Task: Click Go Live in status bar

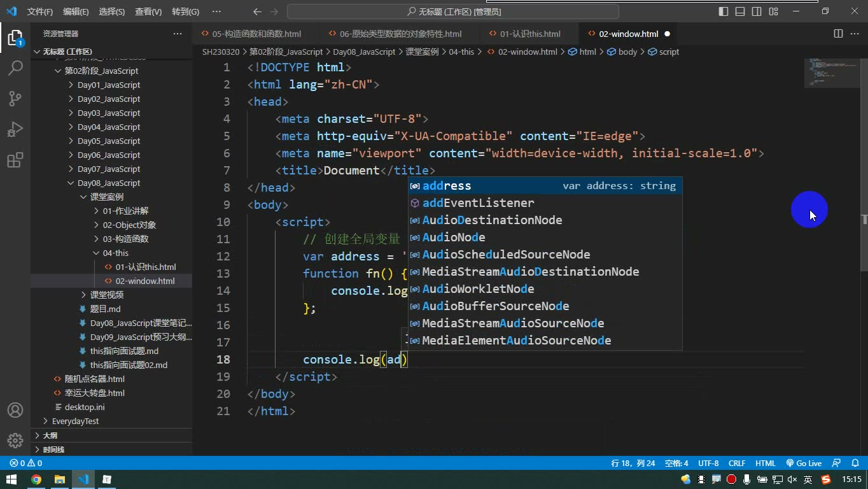Action: coord(804,464)
